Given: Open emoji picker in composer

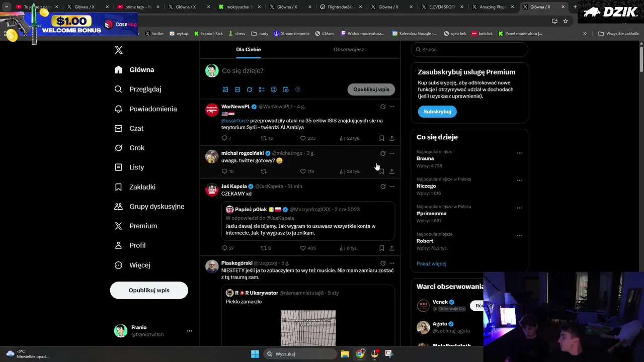Looking at the screenshot, I should (x=274, y=89).
